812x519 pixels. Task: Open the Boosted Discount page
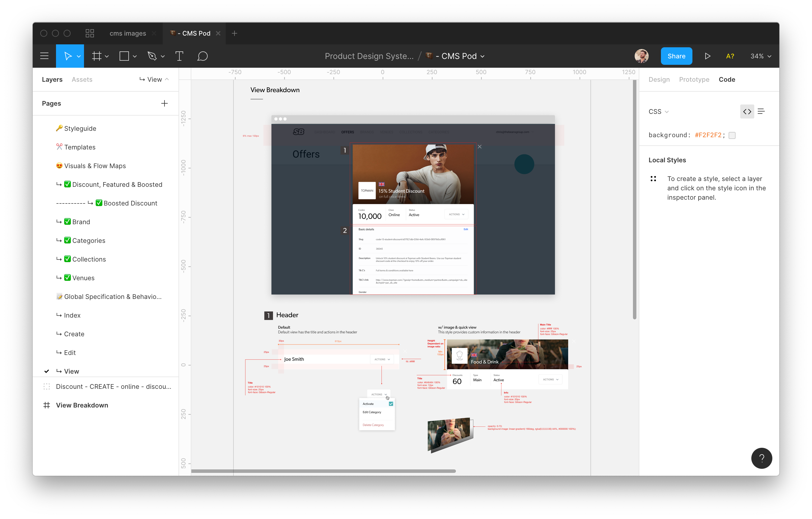(x=130, y=203)
